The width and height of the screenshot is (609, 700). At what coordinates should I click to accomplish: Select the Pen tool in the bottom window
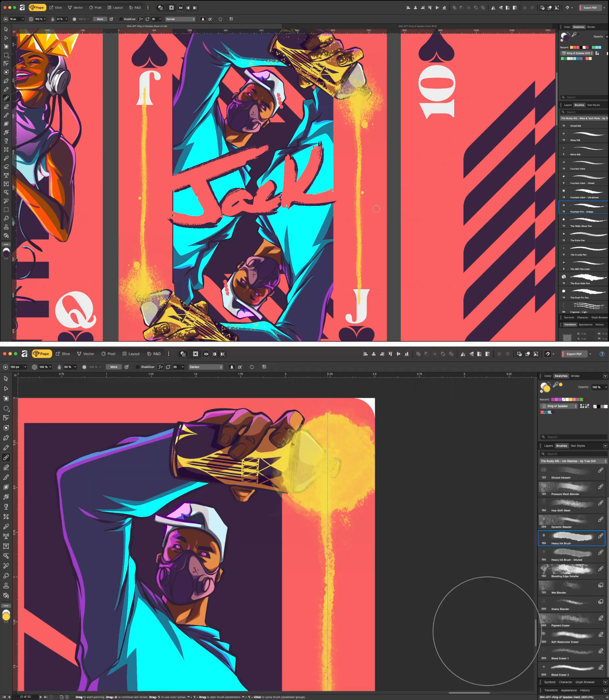coord(6,438)
